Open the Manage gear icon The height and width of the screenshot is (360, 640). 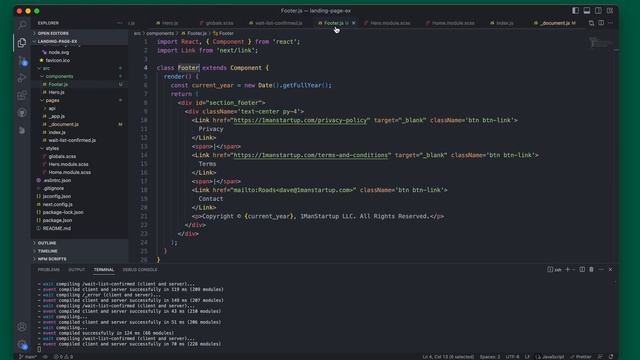22,345
